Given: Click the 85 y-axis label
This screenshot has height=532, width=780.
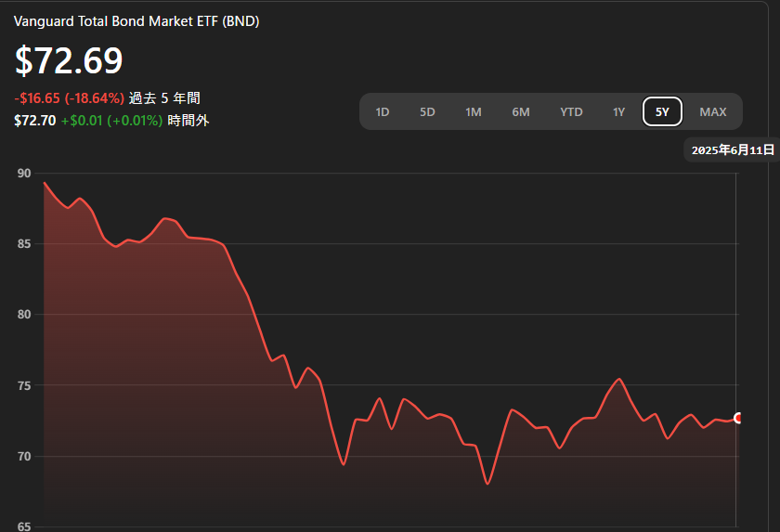Looking at the screenshot, I should coord(24,243).
